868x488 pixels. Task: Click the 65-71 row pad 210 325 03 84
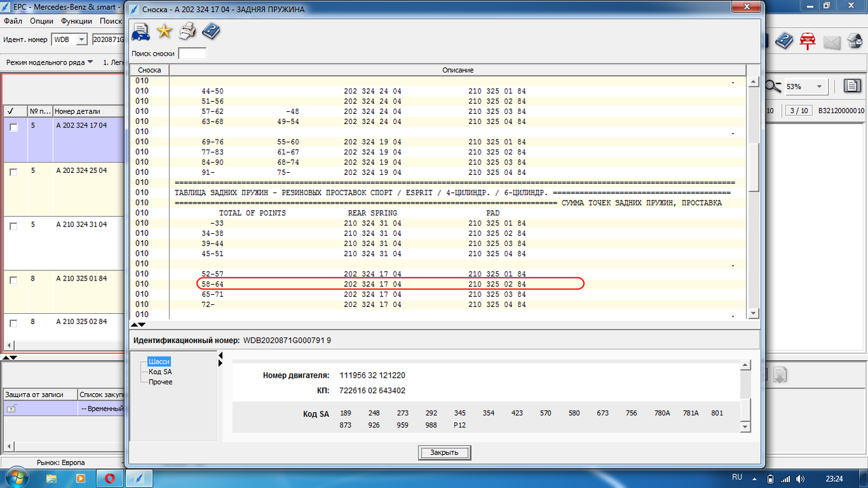coord(497,294)
